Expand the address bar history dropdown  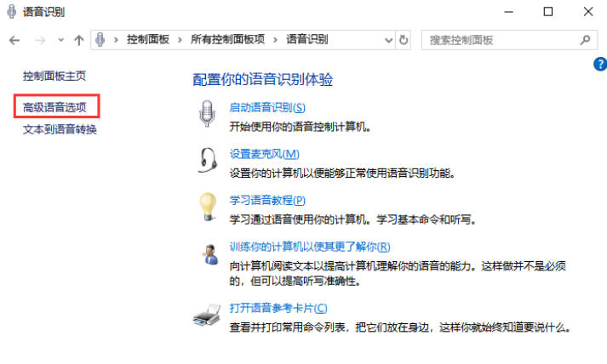[388, 40]
